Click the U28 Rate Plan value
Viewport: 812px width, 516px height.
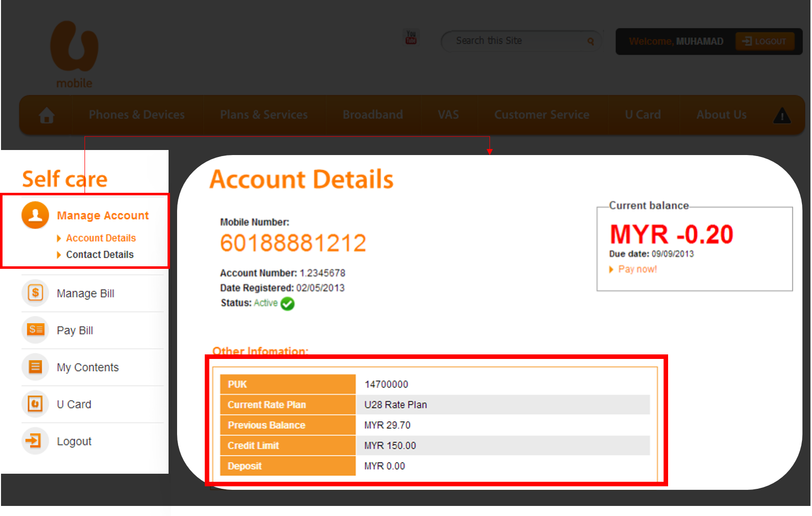pos(395,405)
